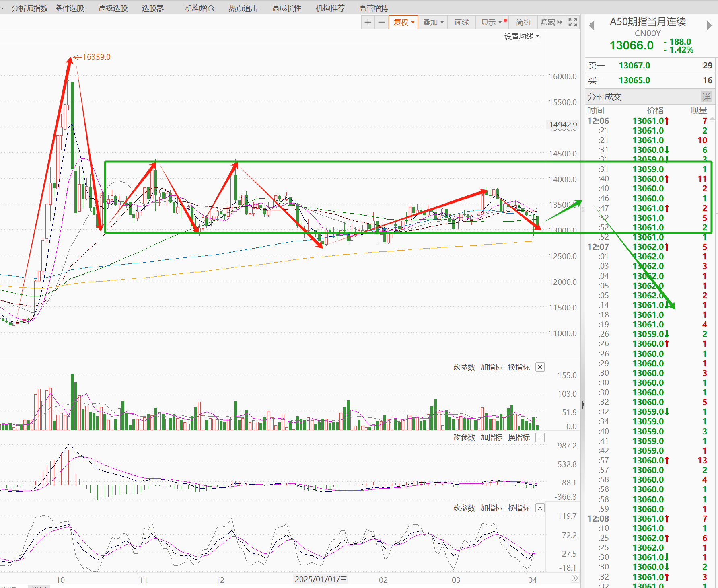
Task: Go to previous instrument with left arrow
Action: coord(591,25)
